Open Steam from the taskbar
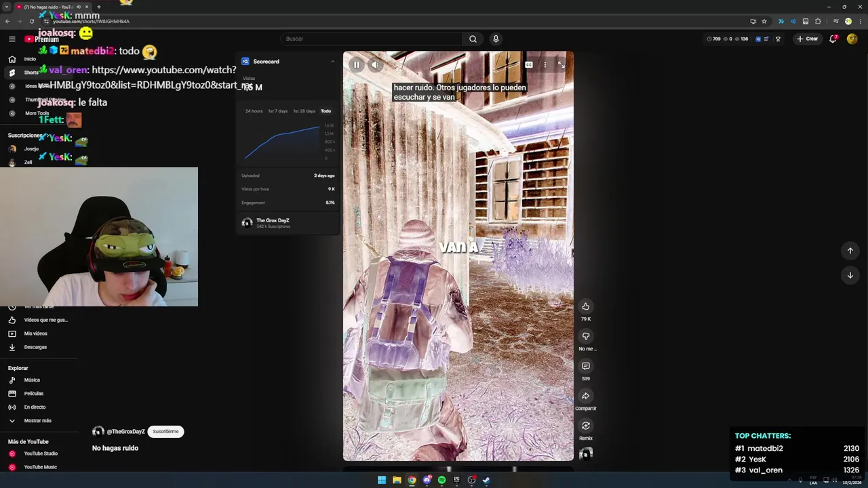868x488 pixels. (x=486, y=481)
